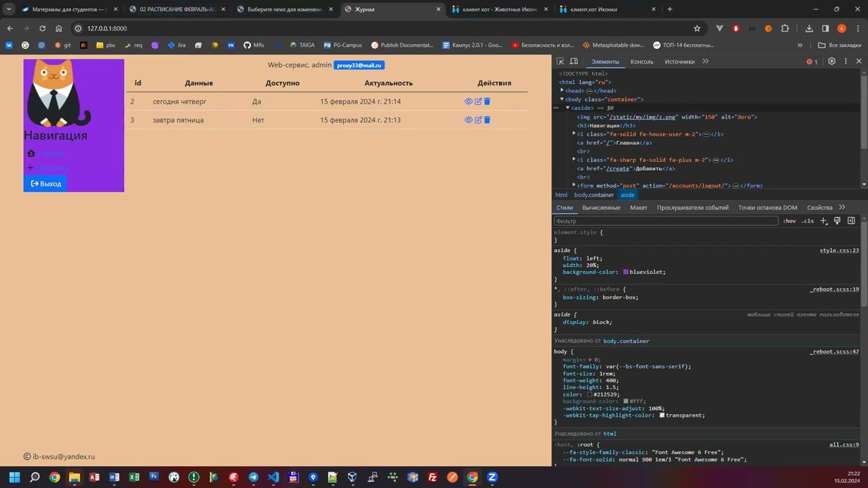Image resolution: width=868 pixels, height=488 pixels.
Task: Click the blueviolet background-color swatch
Action: [x=626, y=272]
